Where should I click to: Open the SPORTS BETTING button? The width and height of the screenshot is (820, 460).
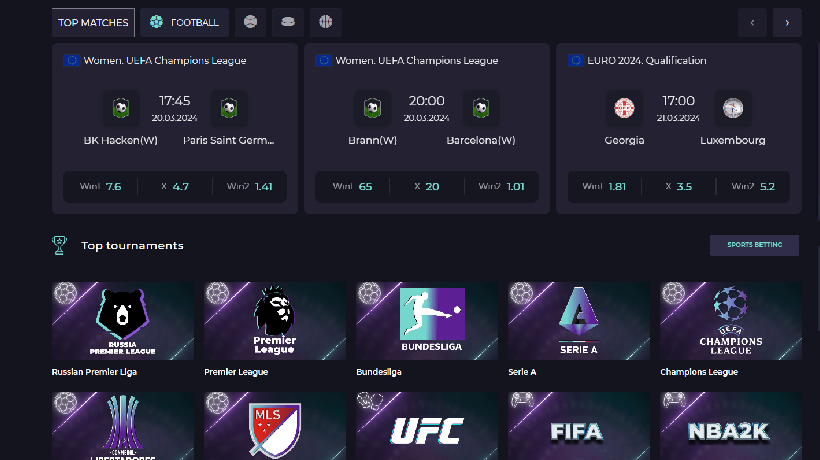coord(754,245)
